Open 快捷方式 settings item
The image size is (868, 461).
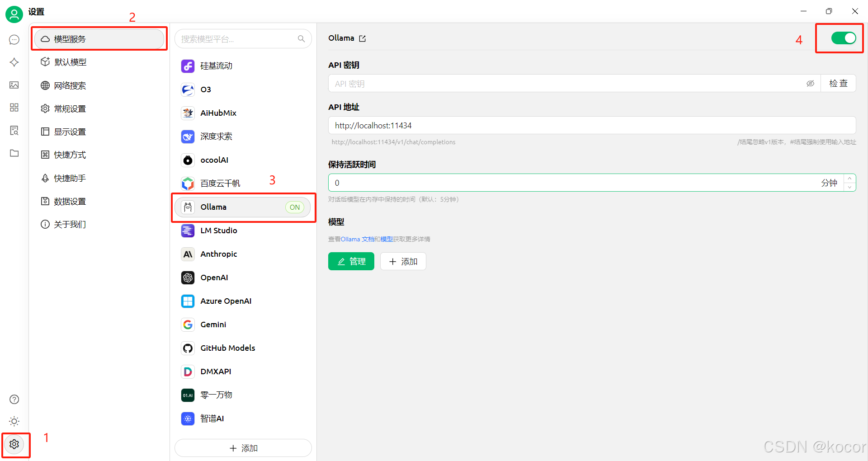(x=99, y=155)
